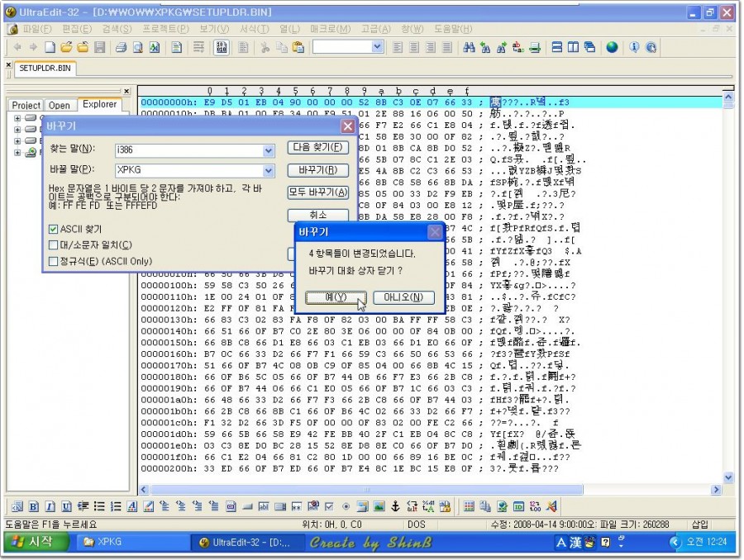Click the New File toolbar icon
This screenshot has width=744, height=560.
coord(50,47)
